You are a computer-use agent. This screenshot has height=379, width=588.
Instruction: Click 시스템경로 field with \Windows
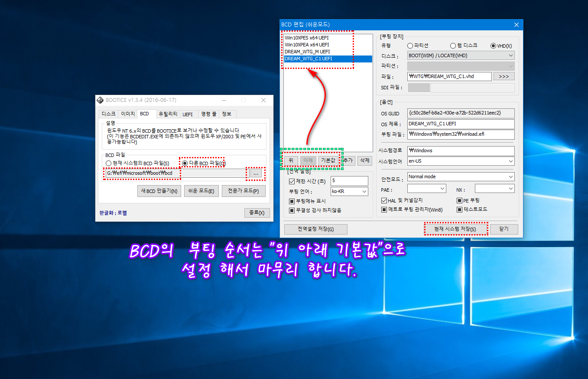point(461,150)
